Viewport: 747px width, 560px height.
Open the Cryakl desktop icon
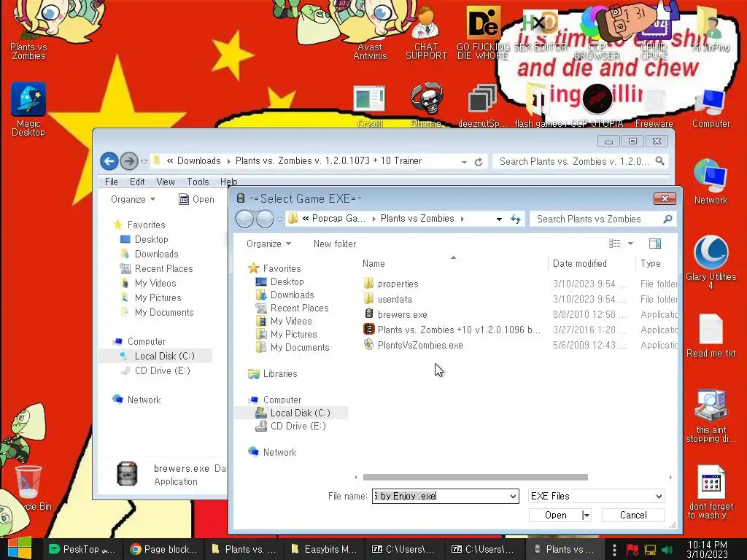pos(370,105)
